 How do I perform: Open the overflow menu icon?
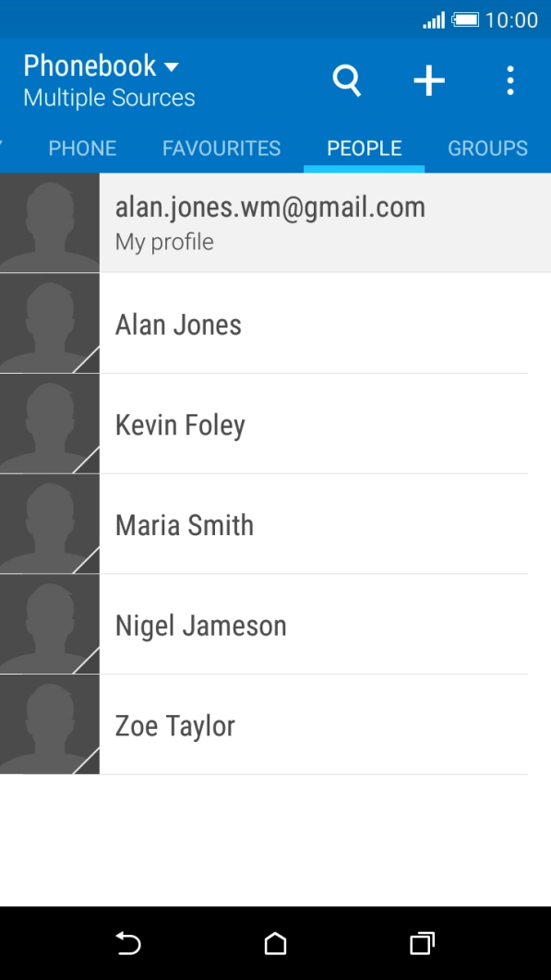(x=509, y=80)
